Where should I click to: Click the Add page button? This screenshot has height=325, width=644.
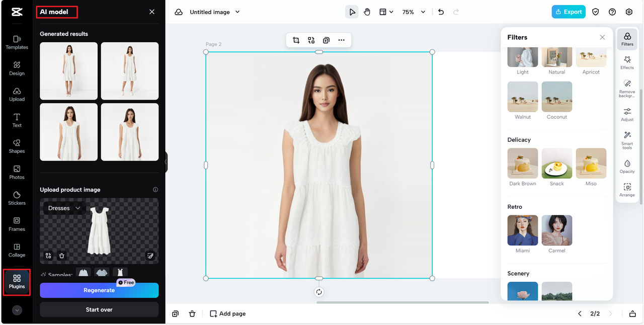228,313
